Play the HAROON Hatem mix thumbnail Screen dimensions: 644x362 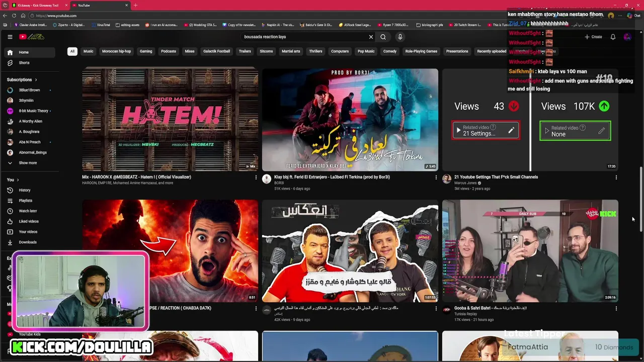pos(170,120)
